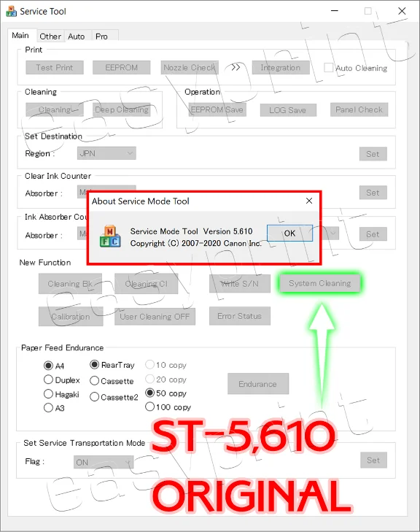The image size is (420, 532).
Task: Switch to the Main tab
Action: click(x=20, y=36)
